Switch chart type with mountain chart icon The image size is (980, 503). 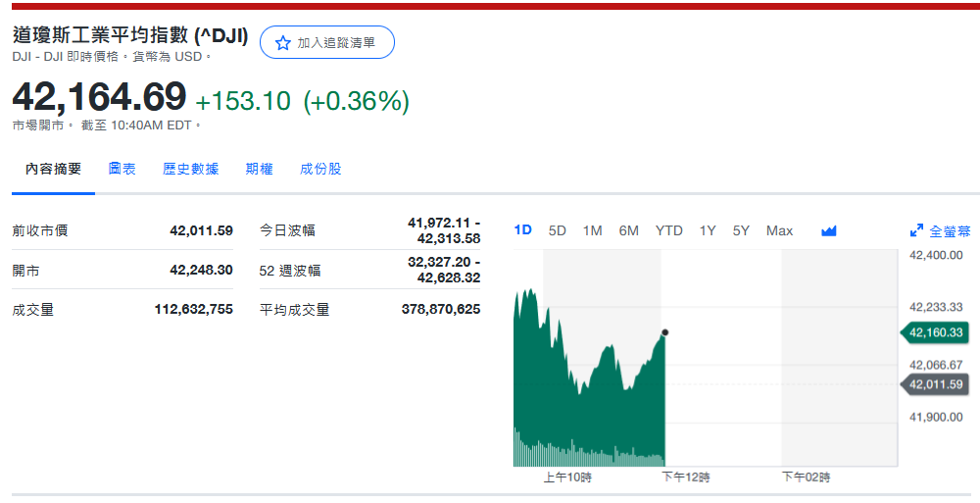tap(829, 230)
